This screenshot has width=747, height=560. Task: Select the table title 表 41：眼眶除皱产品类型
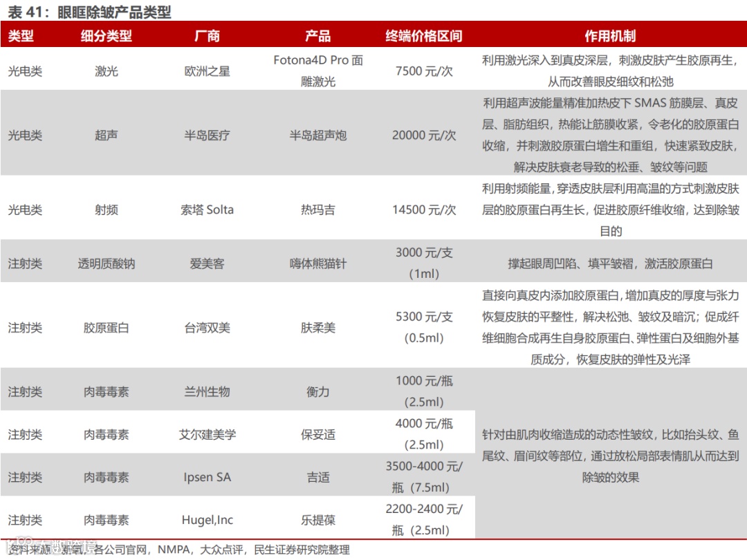coord(89,12)
